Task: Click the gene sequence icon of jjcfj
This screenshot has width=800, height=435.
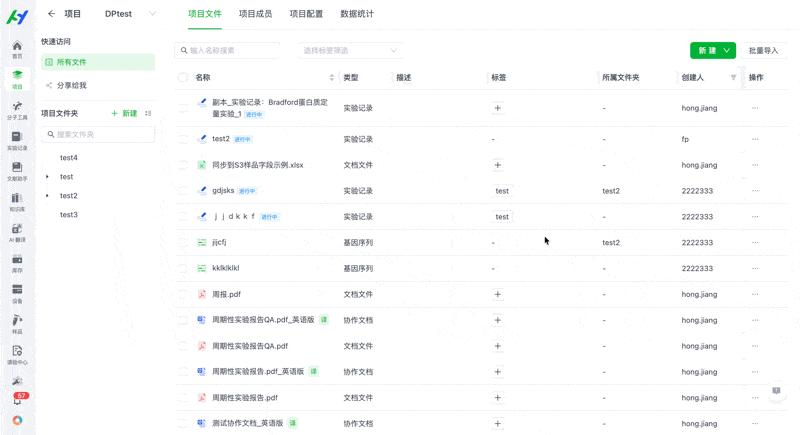Action: pos(202,242)
